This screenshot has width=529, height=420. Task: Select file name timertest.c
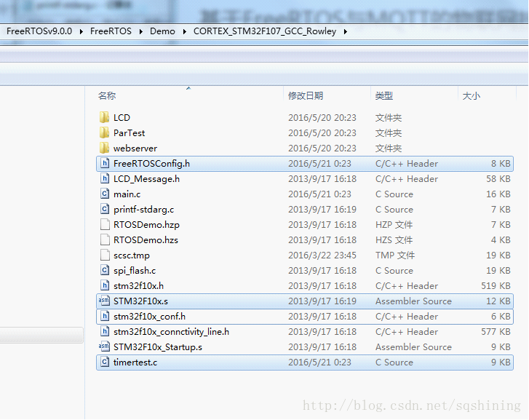coord(135,362)
